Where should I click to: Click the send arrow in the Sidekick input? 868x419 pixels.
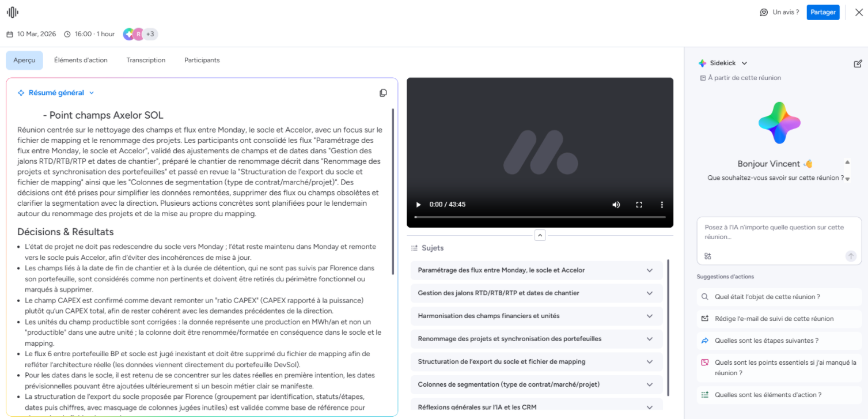[851, 256]
